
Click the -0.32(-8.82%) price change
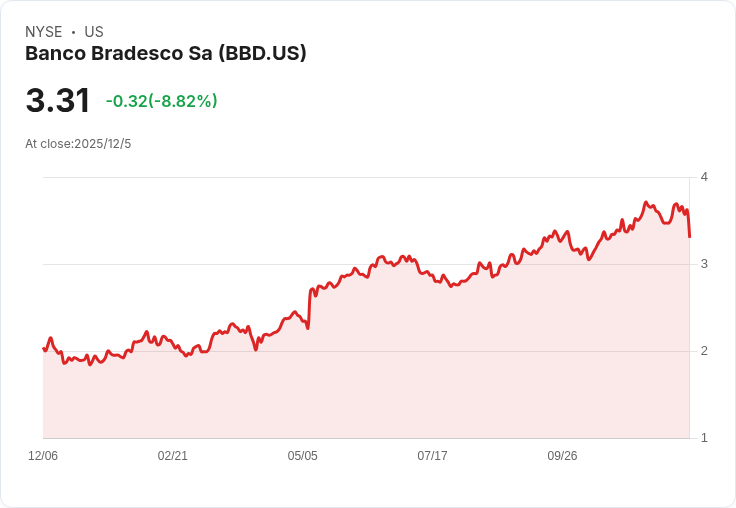click(x=161, y=101)
